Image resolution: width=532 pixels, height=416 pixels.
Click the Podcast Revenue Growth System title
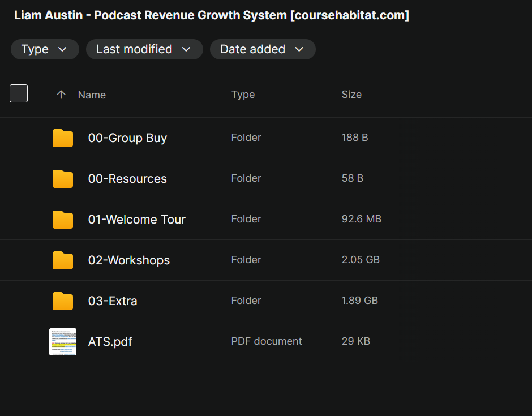click(212, 15)
